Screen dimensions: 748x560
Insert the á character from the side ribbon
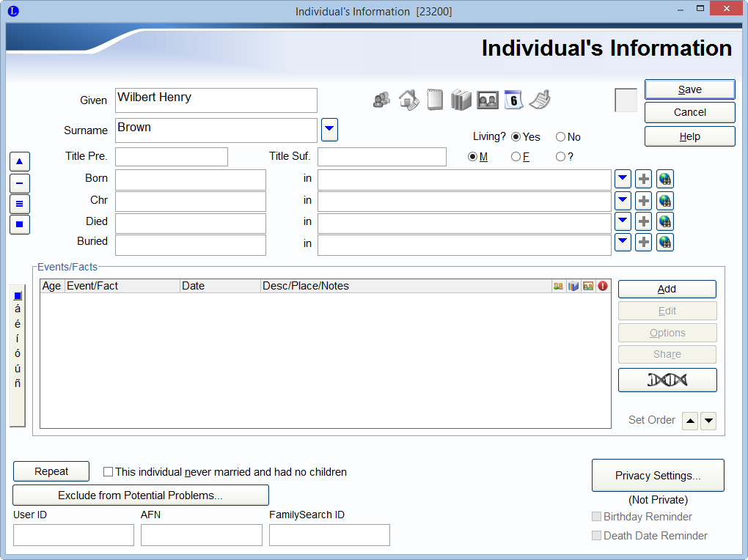click(18, 309)
